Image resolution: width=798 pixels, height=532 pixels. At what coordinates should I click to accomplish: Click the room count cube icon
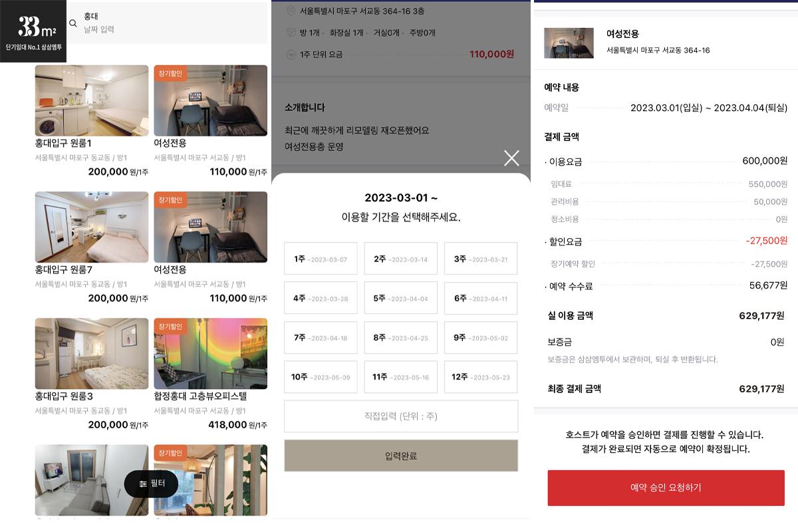pos(290,33)
